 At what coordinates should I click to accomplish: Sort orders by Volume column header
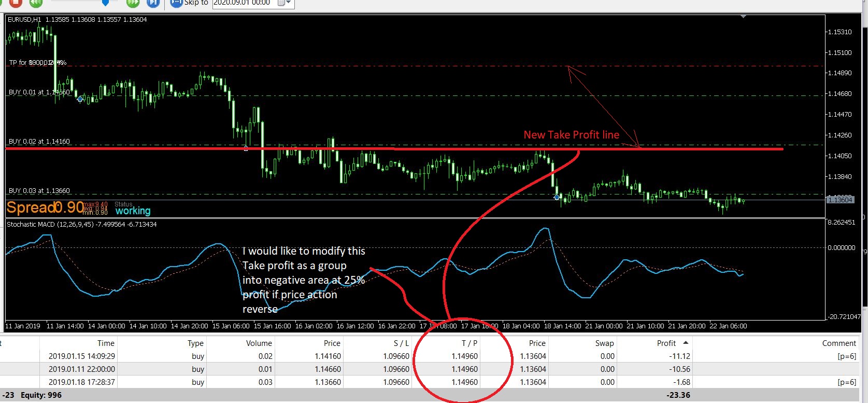tap(259, 343)
